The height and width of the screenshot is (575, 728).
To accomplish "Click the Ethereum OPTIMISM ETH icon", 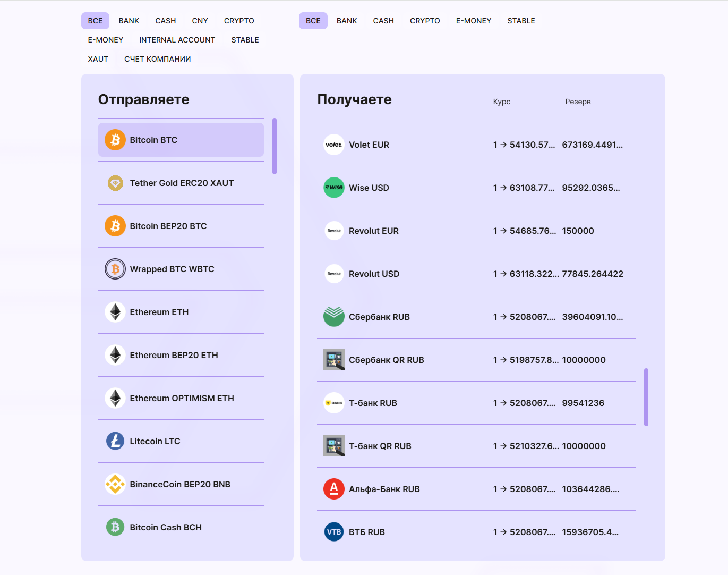I will 115,398.
